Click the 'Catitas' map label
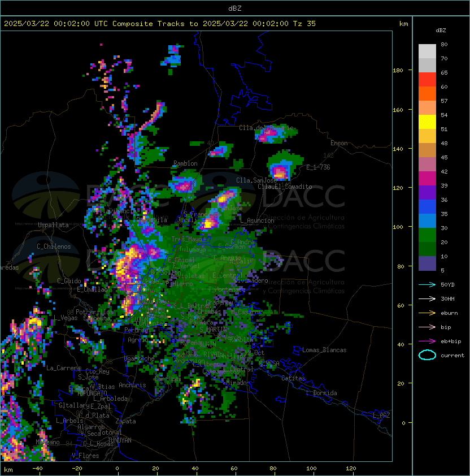Image resolution: width=470 pixels, height=476 pixels. point(293,378)
